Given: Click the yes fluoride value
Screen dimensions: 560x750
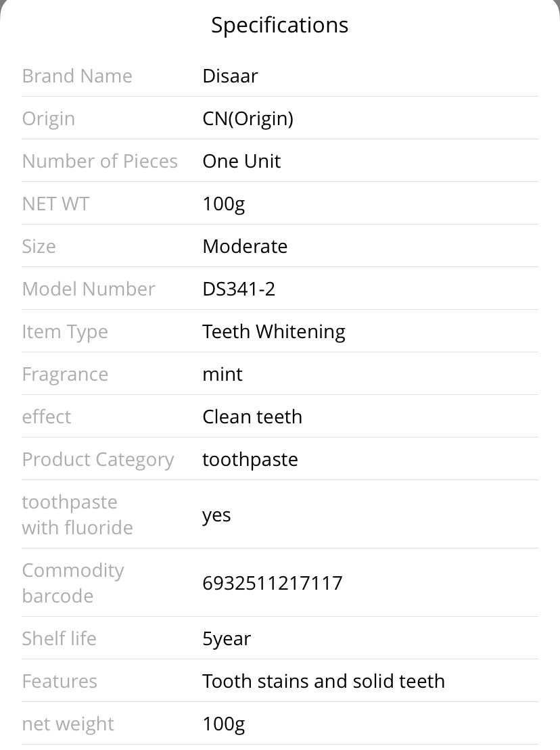Looking at the screenshot, I should pos(216,515).
